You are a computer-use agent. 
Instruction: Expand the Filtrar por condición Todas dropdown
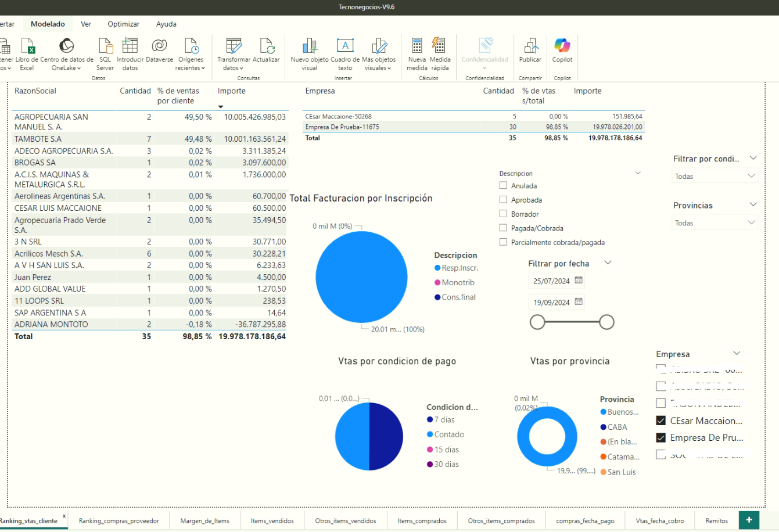point(715,176)
